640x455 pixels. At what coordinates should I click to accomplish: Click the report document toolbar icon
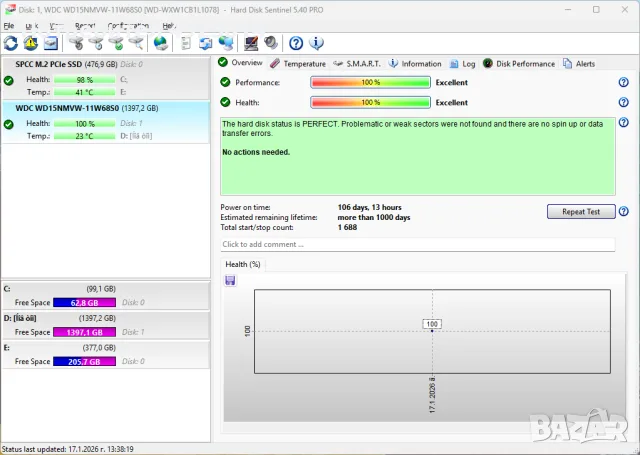(186, 43)
